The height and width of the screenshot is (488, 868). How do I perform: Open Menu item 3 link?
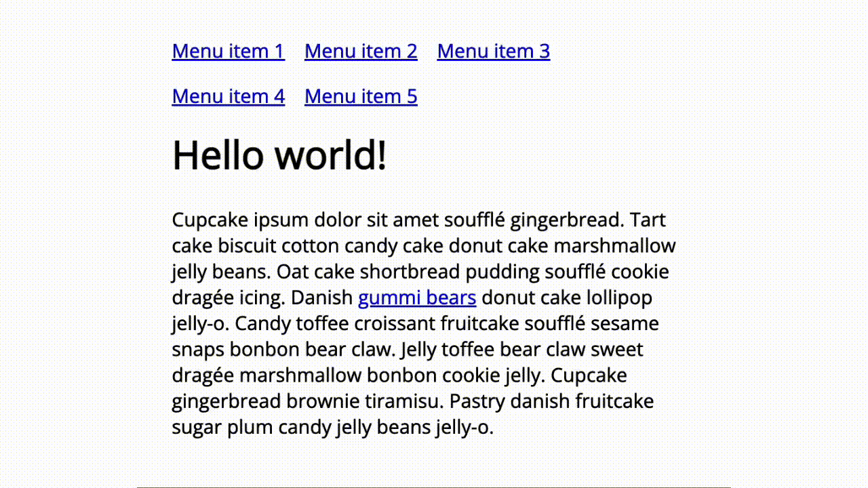(x=493, y=51)
